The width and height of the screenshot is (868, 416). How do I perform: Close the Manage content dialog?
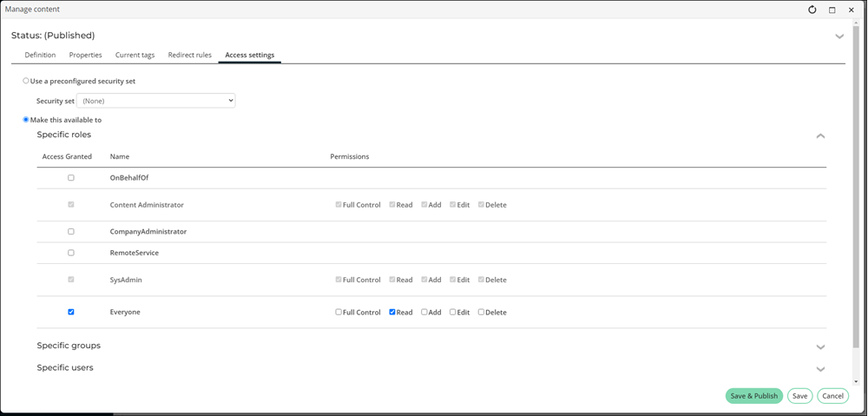coord(852,10)
